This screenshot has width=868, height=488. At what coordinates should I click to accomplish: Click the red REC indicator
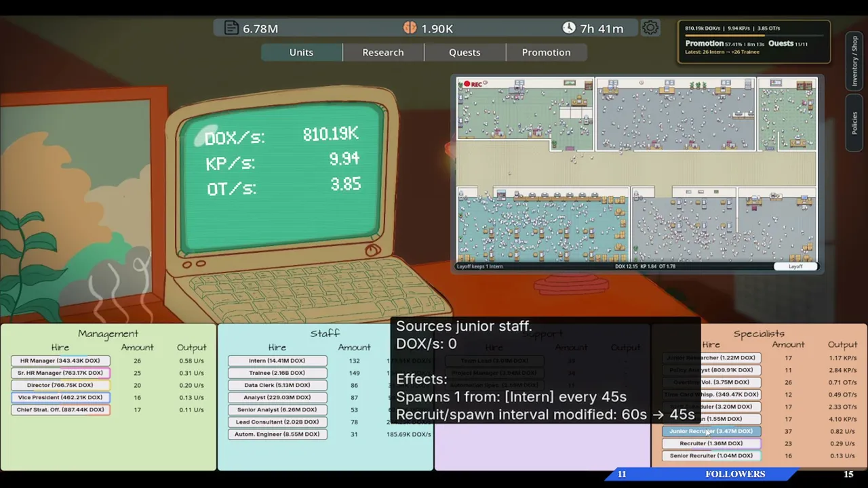point(473,84)
